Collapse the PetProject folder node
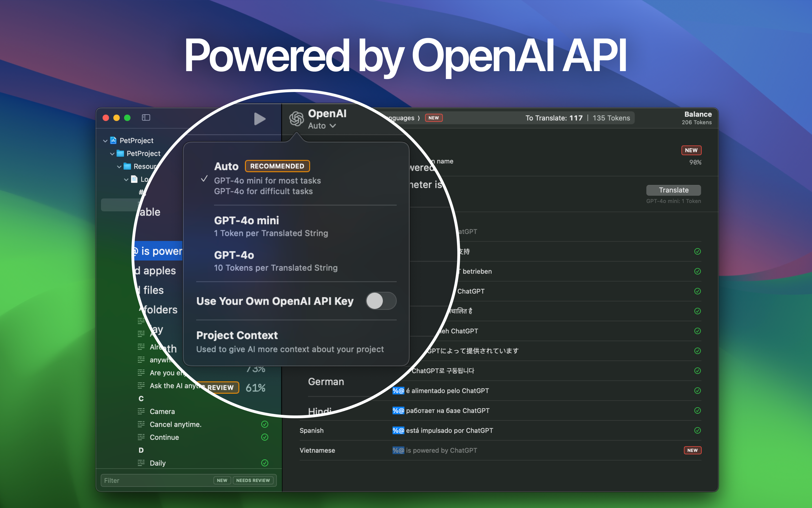The height and width of the screenshot is (508, 812). point(112,154)
